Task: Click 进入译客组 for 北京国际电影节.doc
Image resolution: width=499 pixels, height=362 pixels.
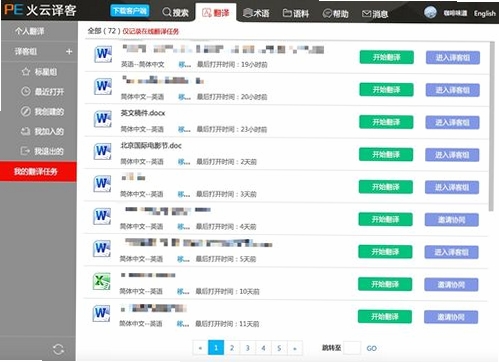Action: coord(452,155)
